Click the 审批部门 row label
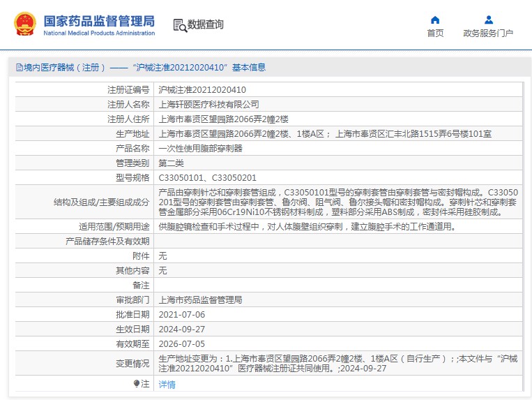The width and height of the screenshot is (532, 400). [x=132, y=300]
